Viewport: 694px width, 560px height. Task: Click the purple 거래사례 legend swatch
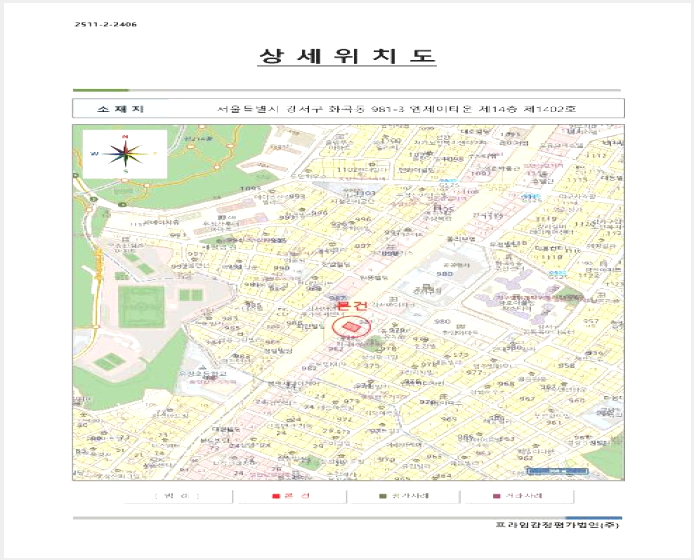click(x=496, y=496)
